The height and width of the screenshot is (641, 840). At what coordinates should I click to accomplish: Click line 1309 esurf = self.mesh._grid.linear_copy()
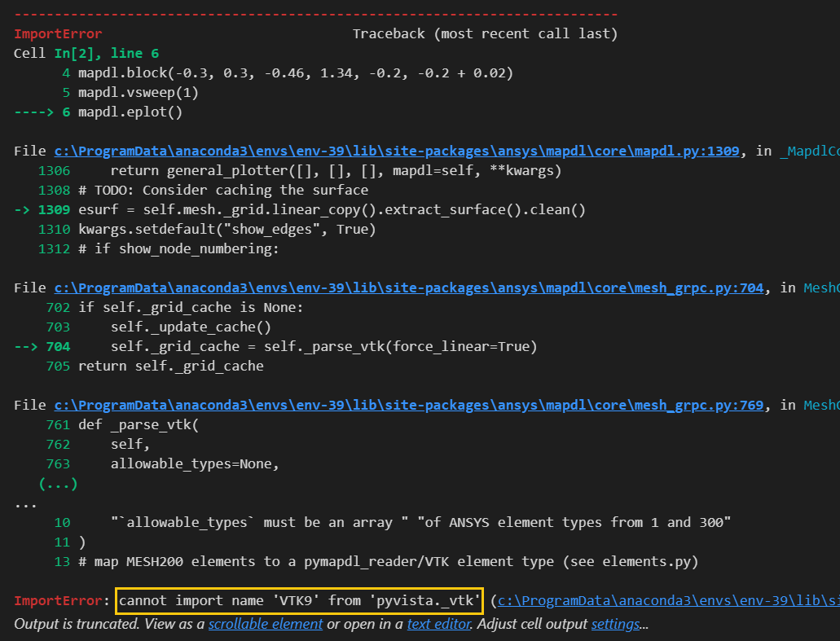tap(332, 209)
